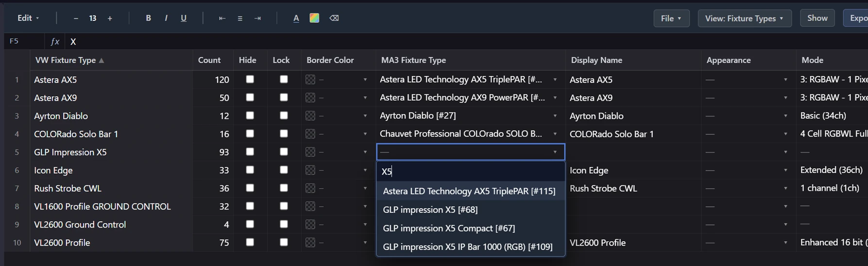This screenshot has height=266, width=868.
Task: Toggle Hide checkbox for Astera AX5
Action: click(250, 79)
